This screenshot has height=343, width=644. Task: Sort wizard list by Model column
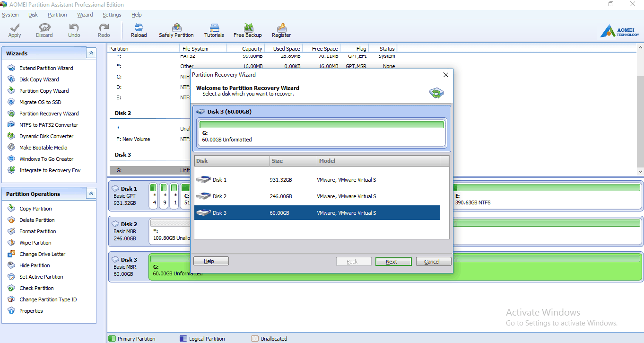378,161
